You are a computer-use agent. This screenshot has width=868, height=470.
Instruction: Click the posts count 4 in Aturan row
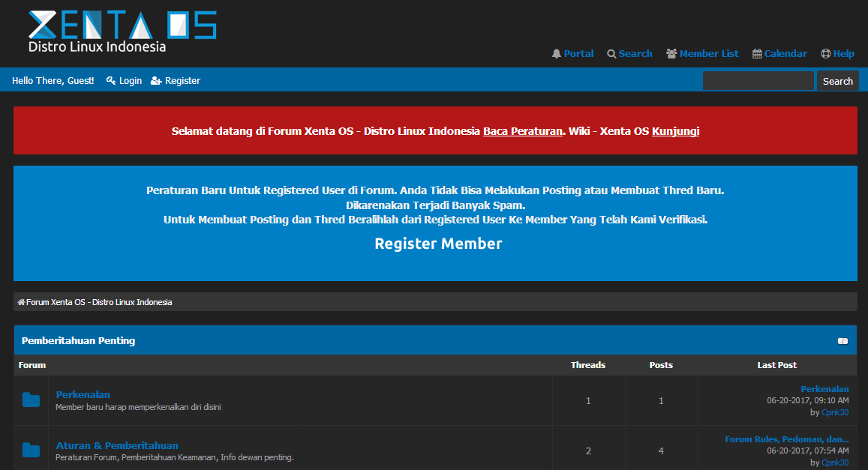[x=661, y=451]
